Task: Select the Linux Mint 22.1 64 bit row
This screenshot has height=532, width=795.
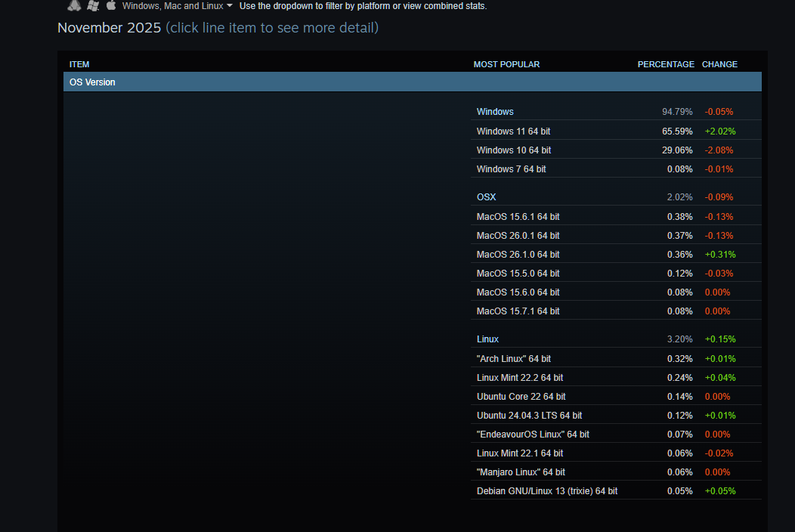Action: (615, 453)
